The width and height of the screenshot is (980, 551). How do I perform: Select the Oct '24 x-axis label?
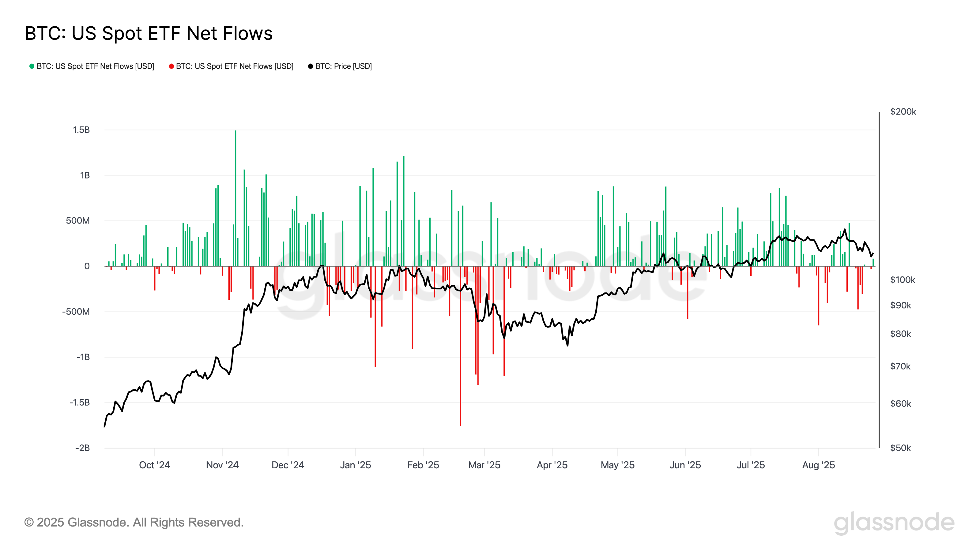point(154,465)
